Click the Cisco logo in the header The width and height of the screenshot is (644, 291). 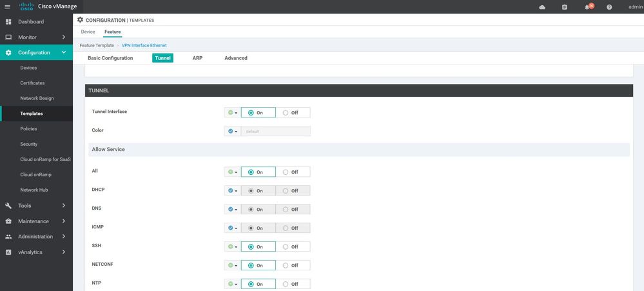(26, 6)
